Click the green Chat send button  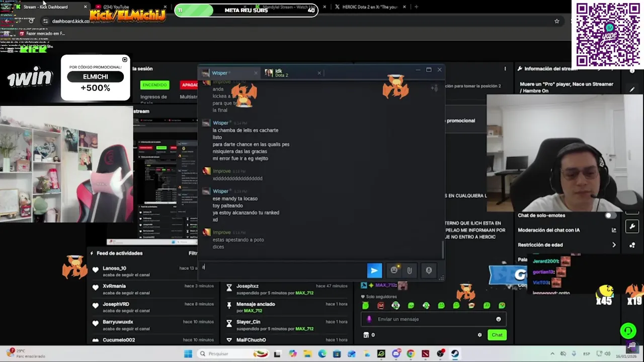point(497,335)
